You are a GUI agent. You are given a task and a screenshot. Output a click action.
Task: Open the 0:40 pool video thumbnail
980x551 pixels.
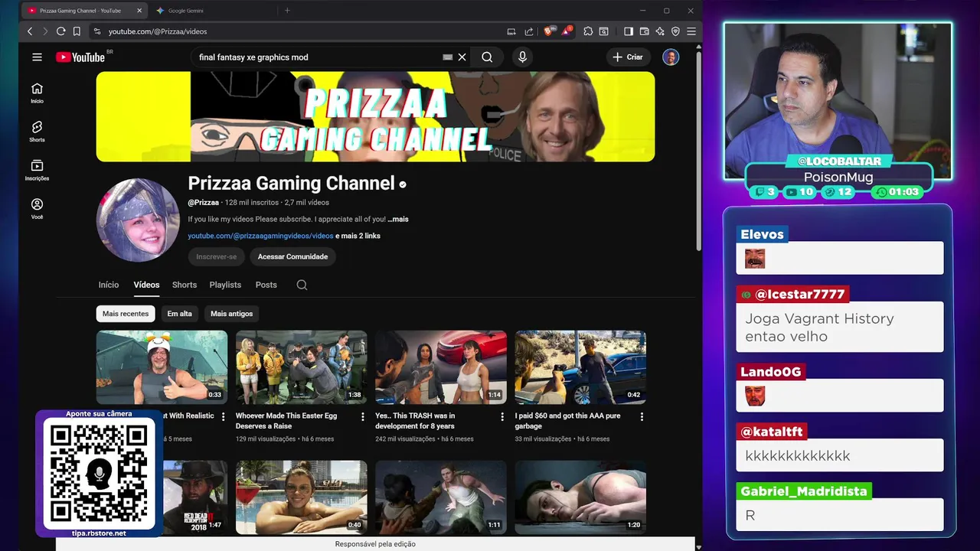[x=302, y=497]
